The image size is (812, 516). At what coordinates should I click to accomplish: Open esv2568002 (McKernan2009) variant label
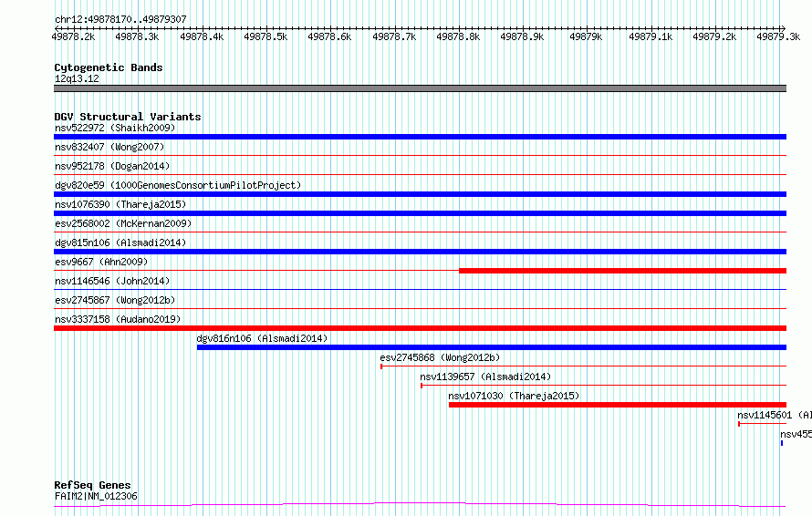(123, 223)
